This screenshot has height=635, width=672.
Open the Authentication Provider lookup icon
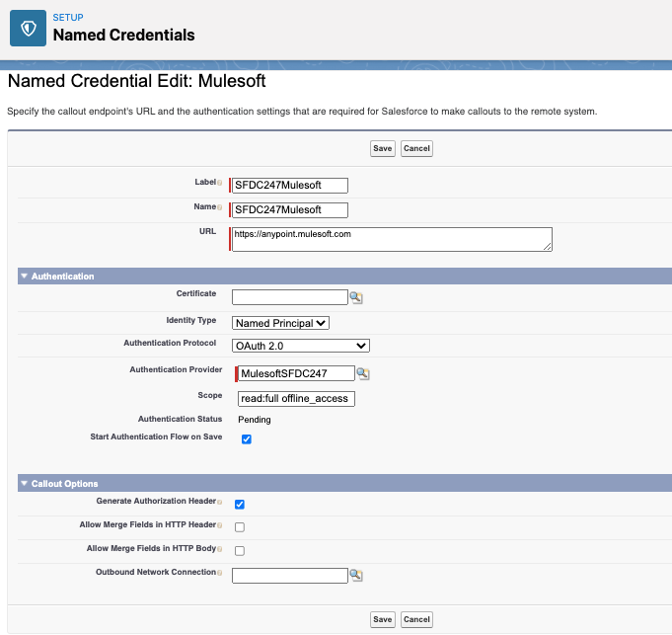(x=363, y=373)
